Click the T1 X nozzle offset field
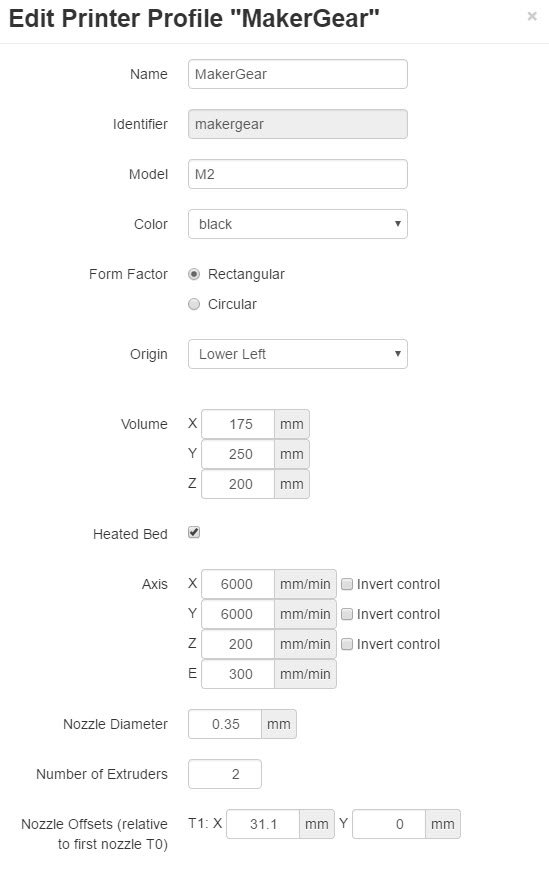 [x=263, y=824]
